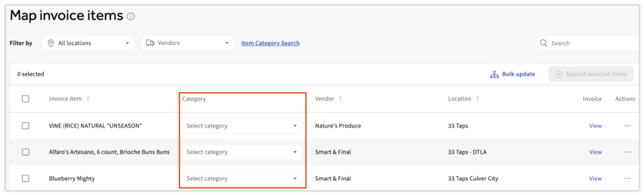Viewport: 644px width, 195px height.
Task: Click the Bulk update hierarchy icon
Action: [x=494, y=74]
